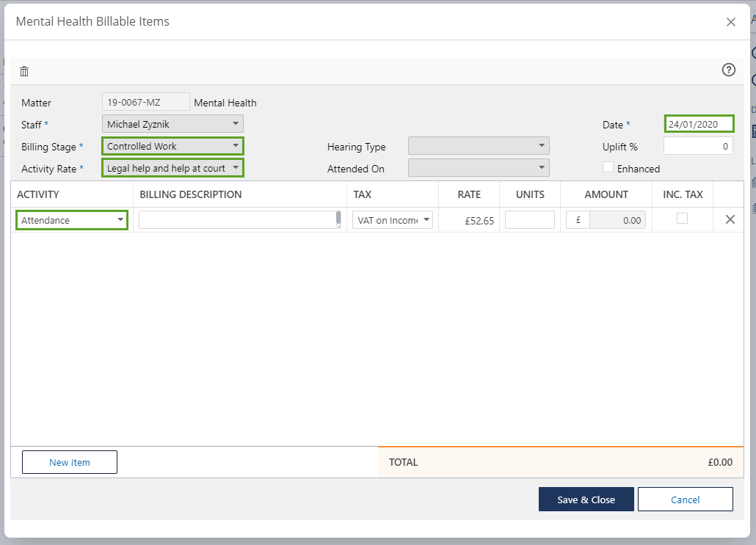This screenshot has height=545, width=756.
Task: Focus the Uplift % input field
Action: (697, 146)
